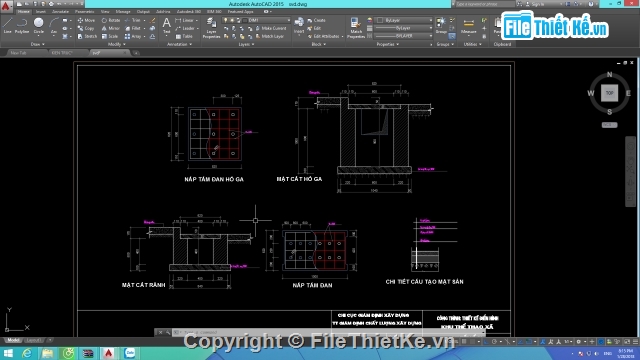
Task: Select the Rotate tool
Action: point(111,20)
